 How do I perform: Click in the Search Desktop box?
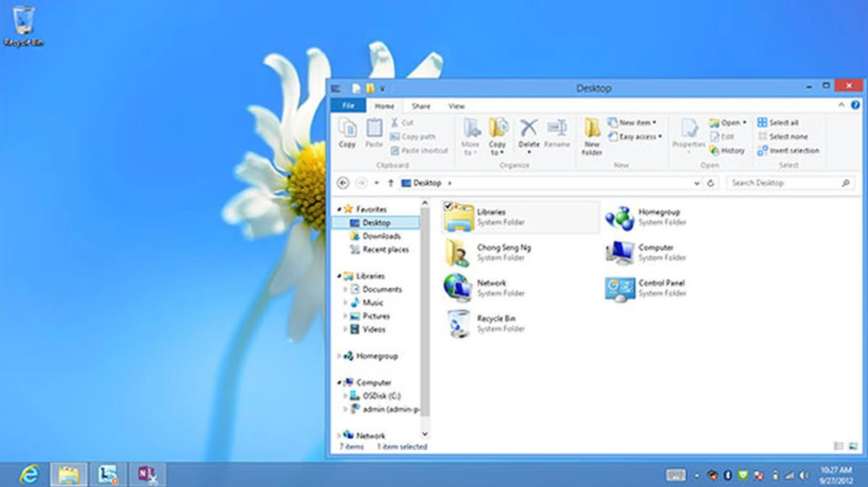click(x=784, y=183)
